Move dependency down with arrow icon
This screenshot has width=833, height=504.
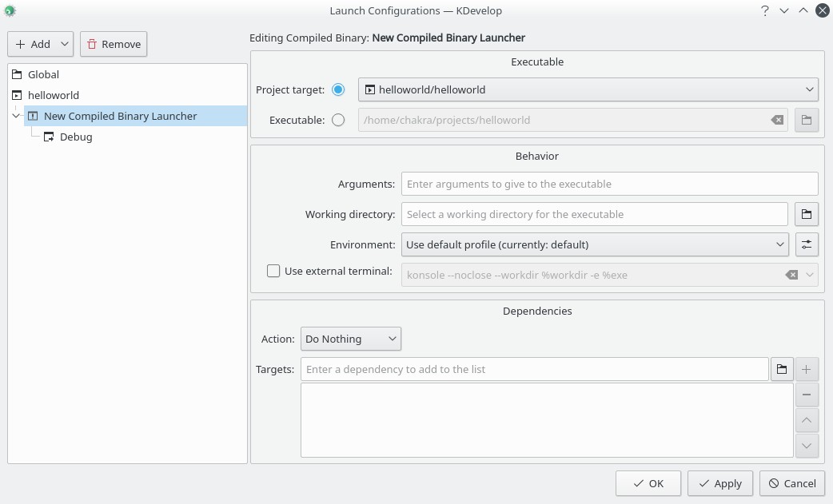pyautogui.click(x=807, y=446)
